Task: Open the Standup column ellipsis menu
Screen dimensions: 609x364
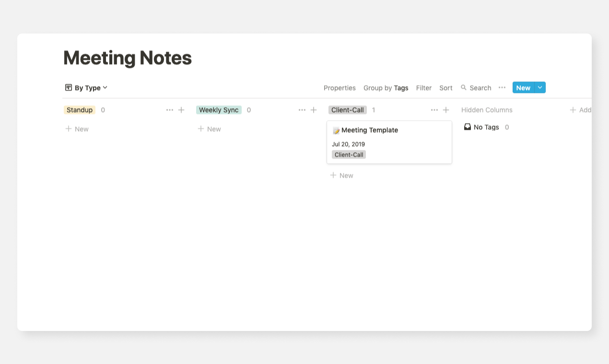Action: pos(170,110)
